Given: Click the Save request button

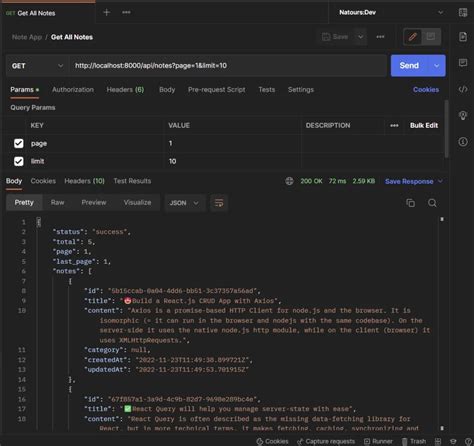Looking at the screenshot, I should coord(335,37).
